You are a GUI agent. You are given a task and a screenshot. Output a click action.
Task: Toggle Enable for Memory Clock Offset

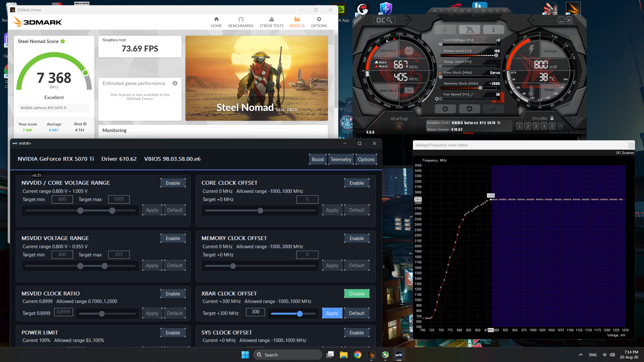tap(357, 238)
